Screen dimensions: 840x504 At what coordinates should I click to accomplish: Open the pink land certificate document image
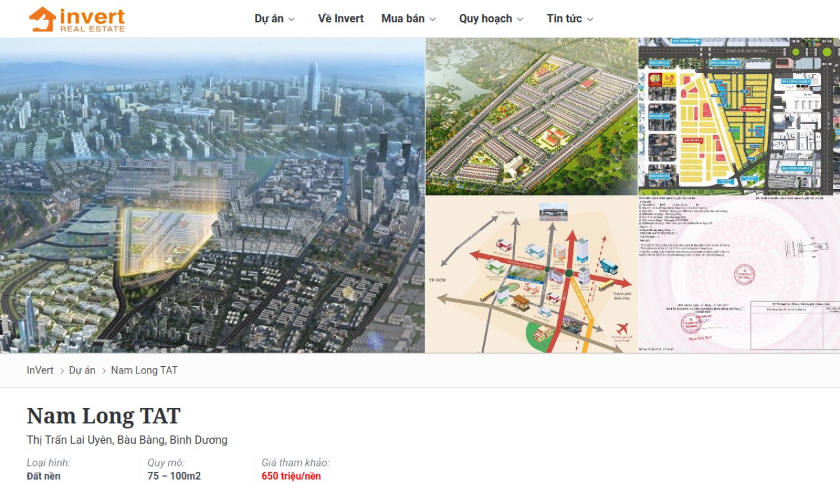tap(739, 274)
